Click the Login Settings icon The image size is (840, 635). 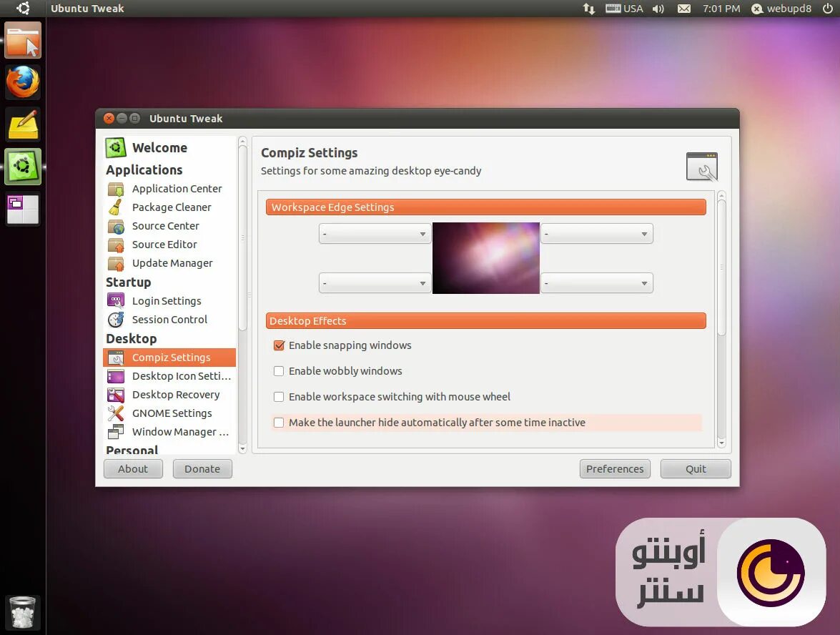click(x=116, y=300)
